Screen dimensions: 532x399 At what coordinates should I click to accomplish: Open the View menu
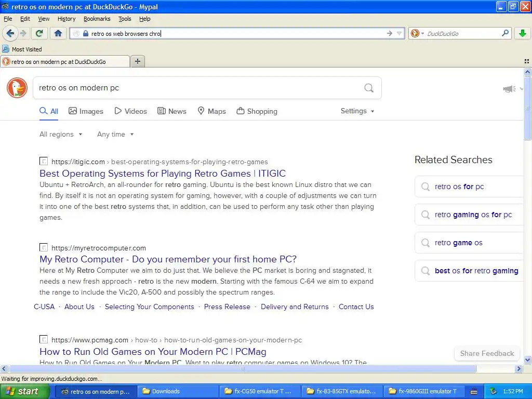[44, 19]
